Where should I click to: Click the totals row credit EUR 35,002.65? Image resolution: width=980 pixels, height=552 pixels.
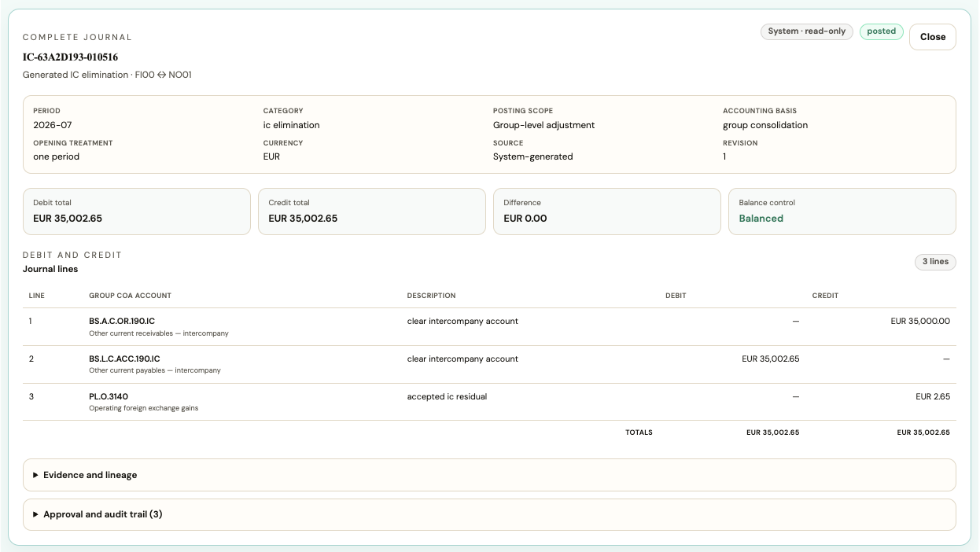click(923, 432)
